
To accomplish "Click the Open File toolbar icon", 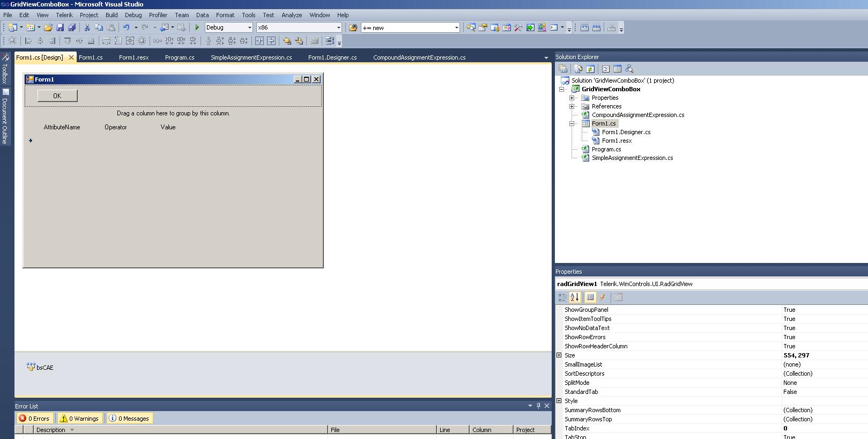I will click(48, 27).
